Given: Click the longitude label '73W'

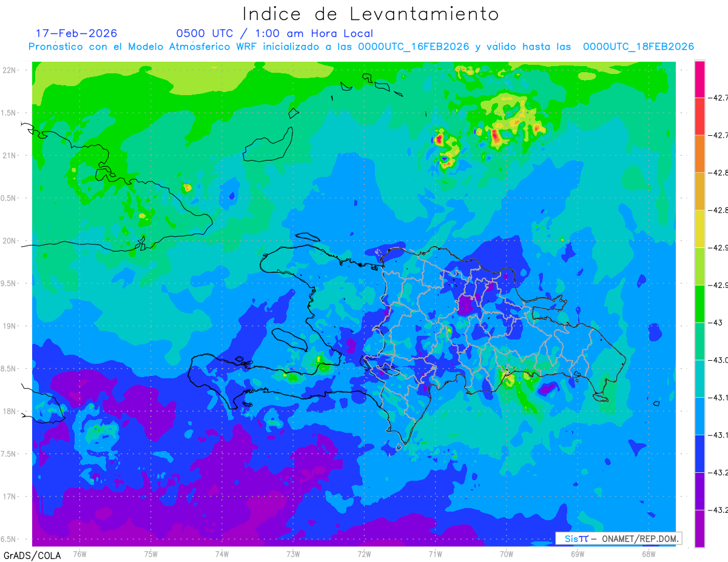Looking at the screenshot, I should coord(293,554).
